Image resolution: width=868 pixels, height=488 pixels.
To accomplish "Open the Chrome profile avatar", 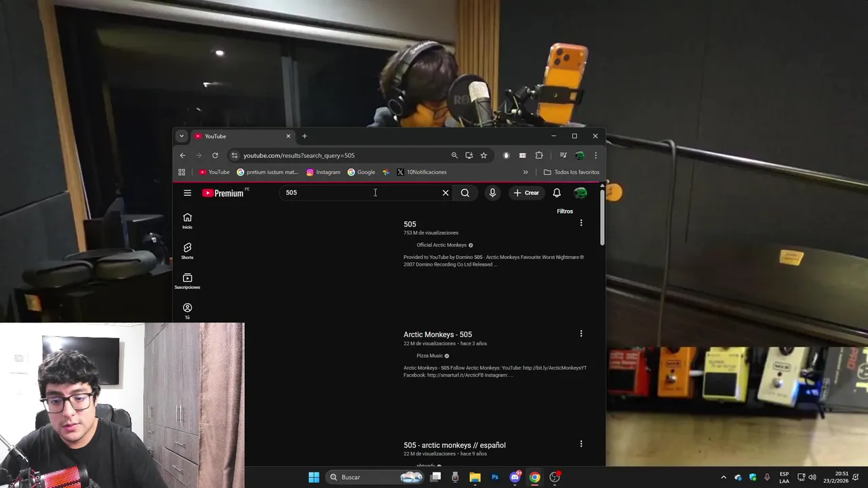I will [x=580, y=156].
